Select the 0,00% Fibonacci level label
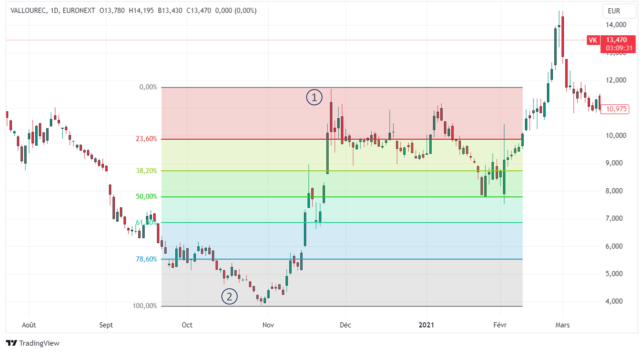 coord(148,87)
